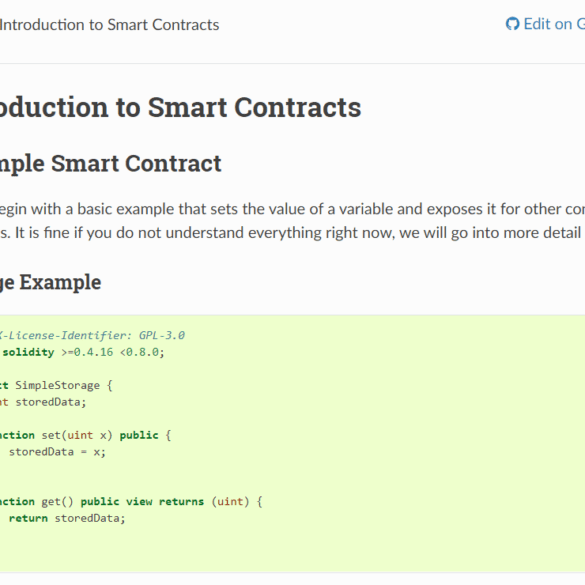Click the paragraph text about basic example
The height and width of the screenshot is (585, 585).
click(x=292, y=209)
